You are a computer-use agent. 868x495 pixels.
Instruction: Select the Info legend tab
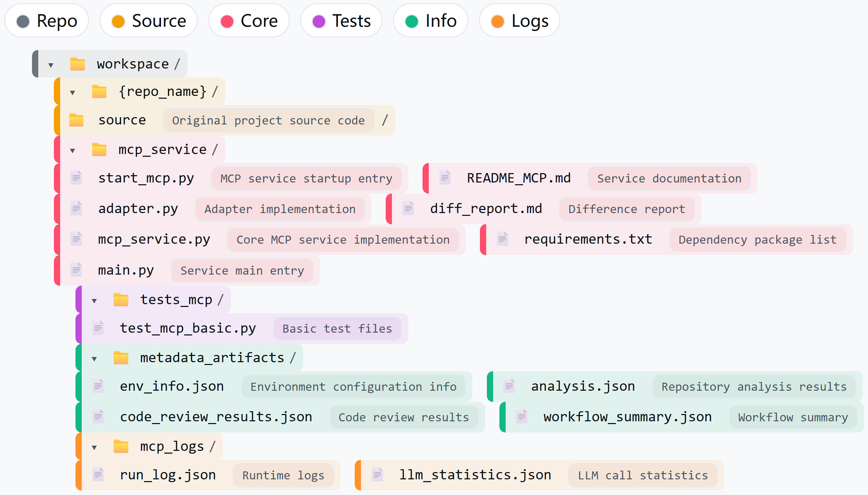point(431,21)
